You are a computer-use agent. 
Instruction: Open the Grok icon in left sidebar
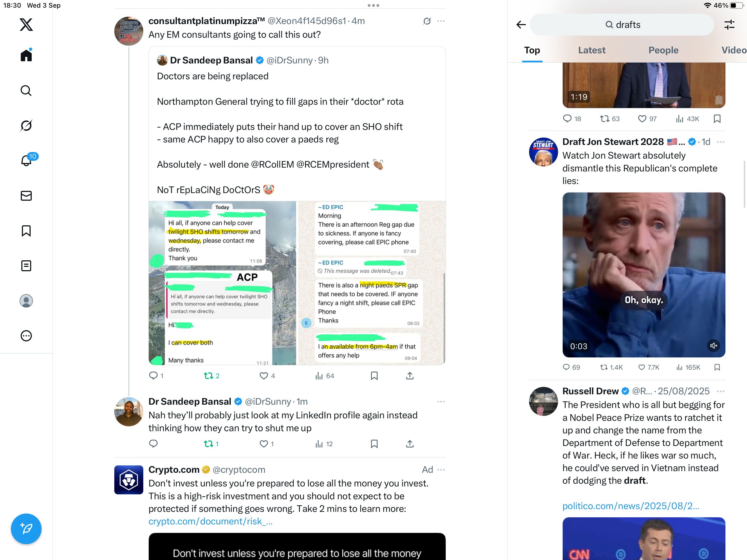(26, 126)
